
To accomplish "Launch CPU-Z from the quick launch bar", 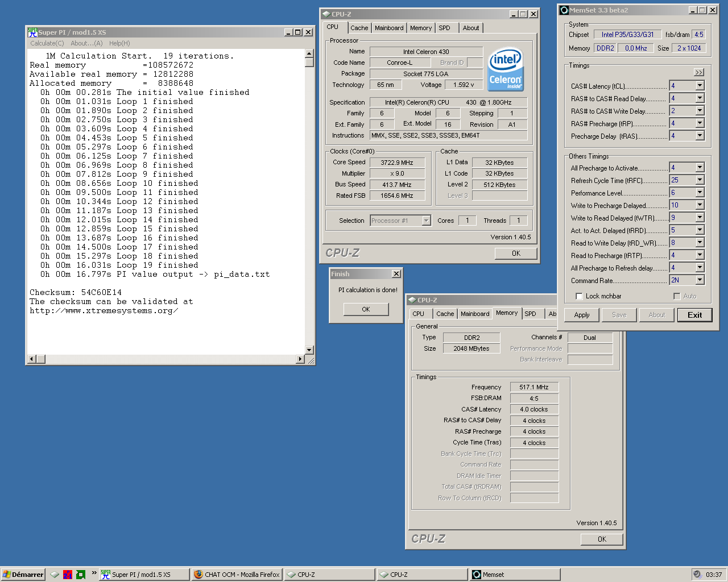I will point(55,575).
